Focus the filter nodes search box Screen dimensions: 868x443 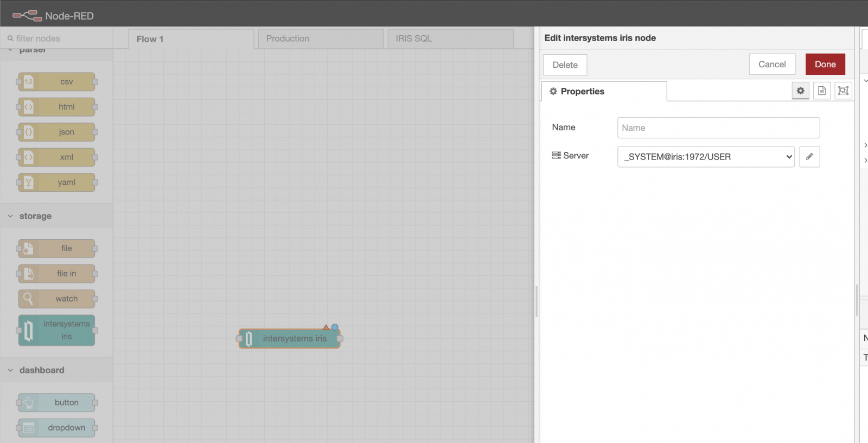click(56, 38)
